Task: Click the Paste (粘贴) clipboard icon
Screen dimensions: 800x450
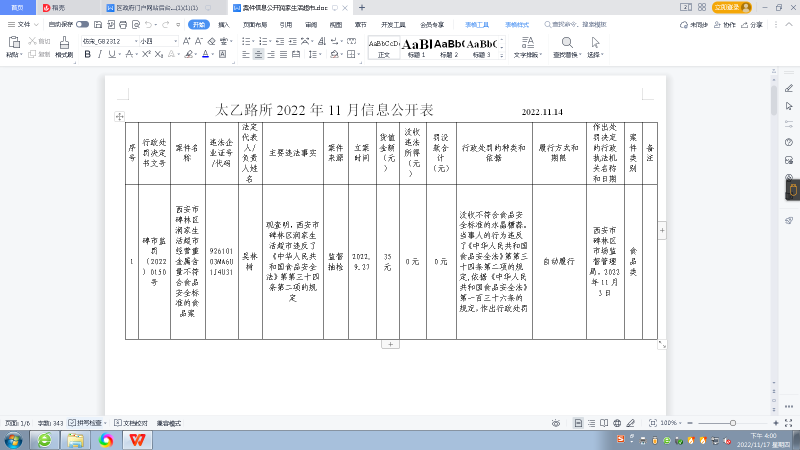Action: 14,45
